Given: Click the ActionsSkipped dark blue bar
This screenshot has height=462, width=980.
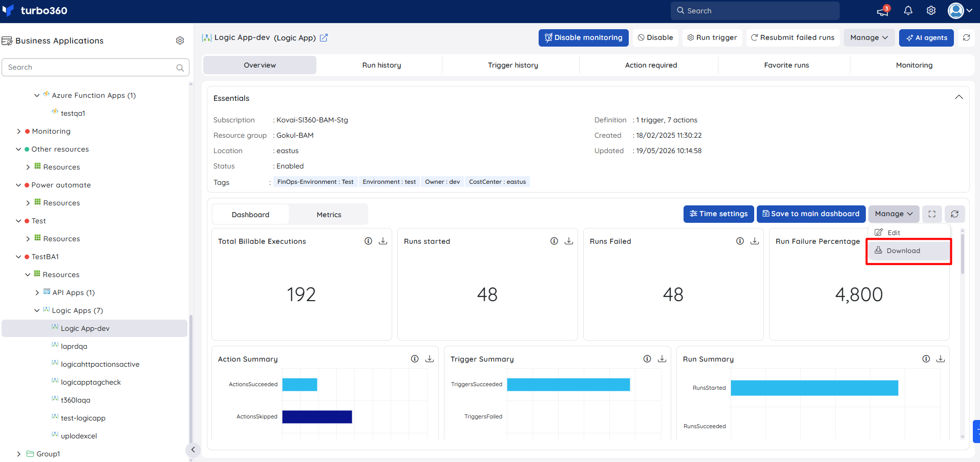Looking at the screenshot, I should pos(317,417).
